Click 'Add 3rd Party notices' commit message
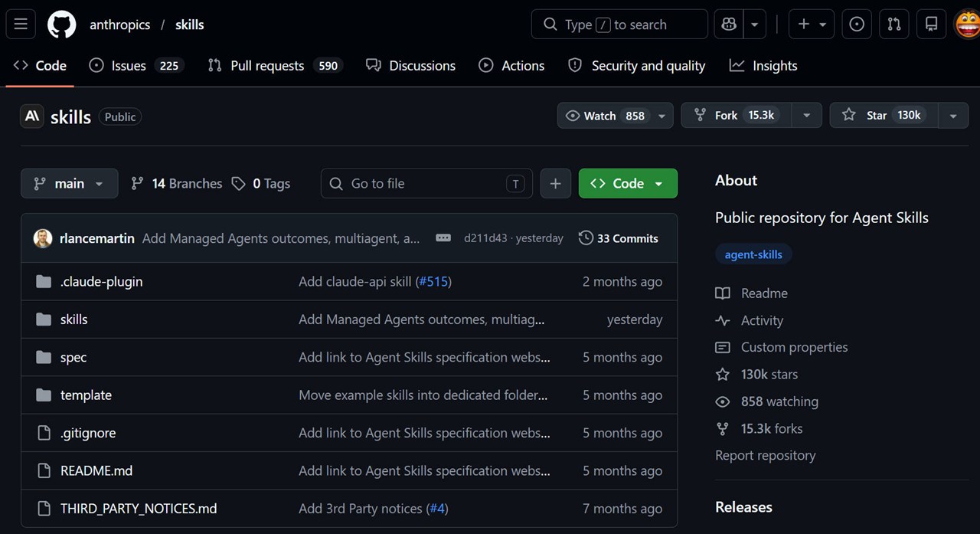The width and height of the screenshot is (980, 534). pos(361,508)
